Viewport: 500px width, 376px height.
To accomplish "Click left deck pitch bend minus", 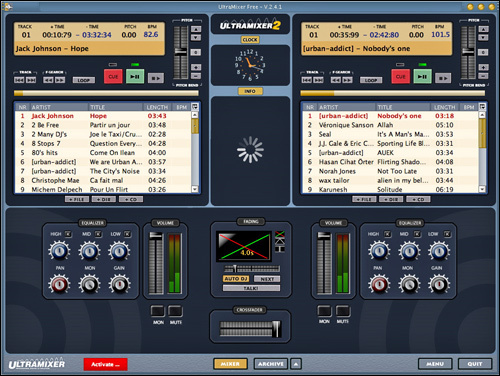I will (x=196, y=76).
